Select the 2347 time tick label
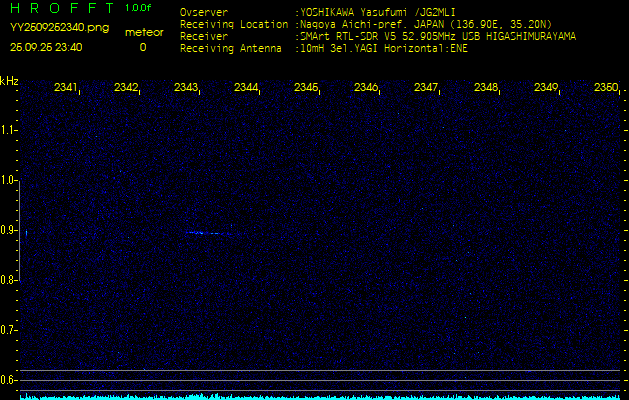The height and width of the screenshot is (400, 629). click(x=426, y=88)
